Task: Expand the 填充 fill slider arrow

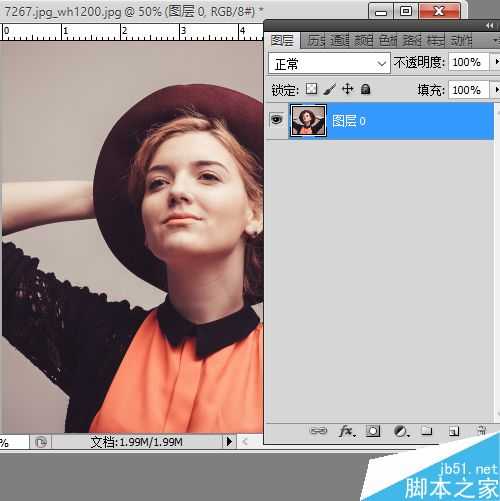Action: (496, 90)
